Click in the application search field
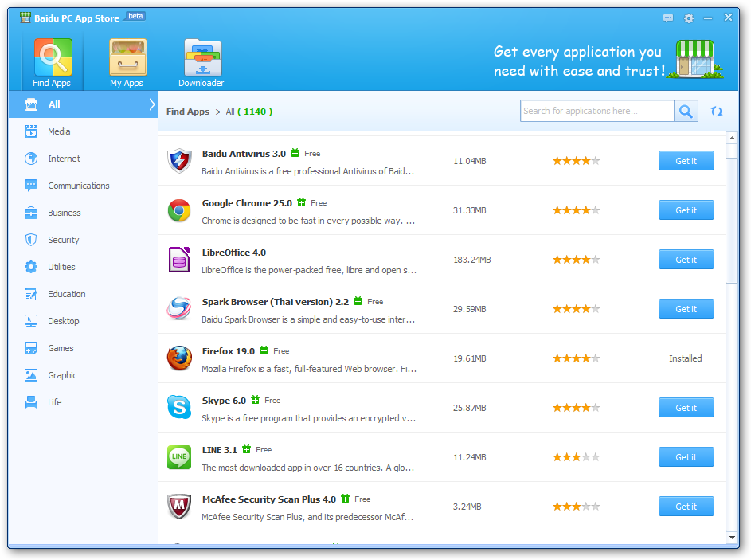 click(x=597, y=112)
